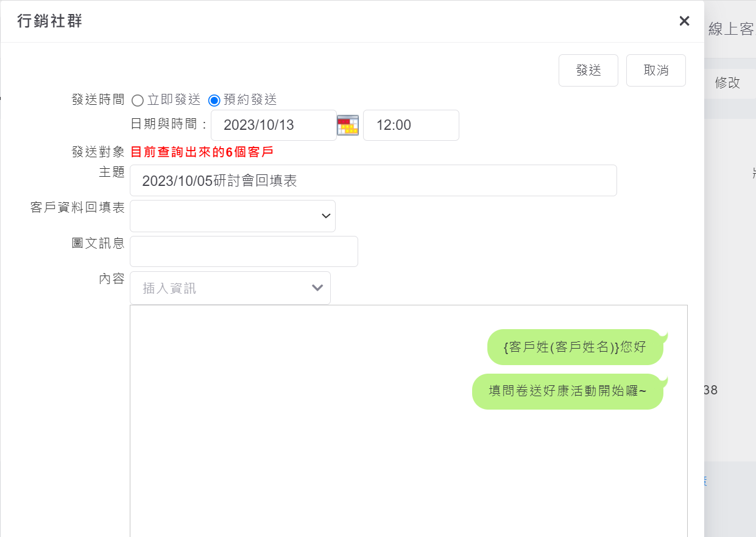
Task: Click the time field showing 12:00
Action: click(411, 126)
